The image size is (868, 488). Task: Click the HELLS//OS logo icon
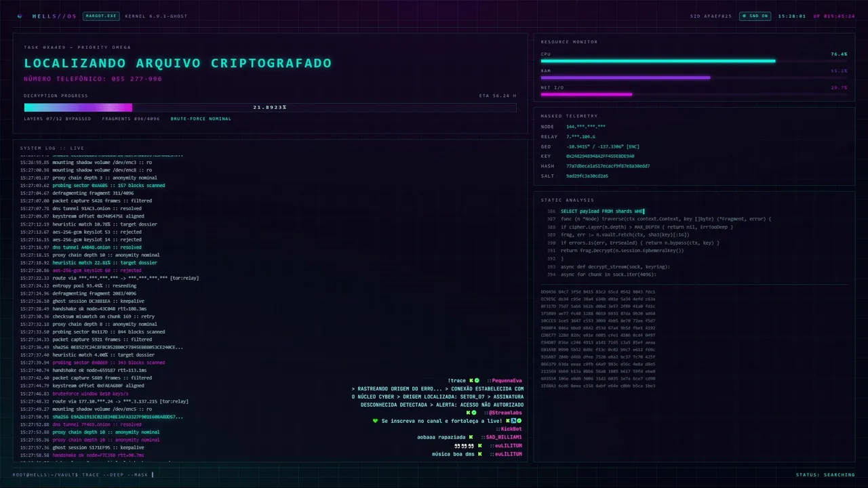click(20, 16)
